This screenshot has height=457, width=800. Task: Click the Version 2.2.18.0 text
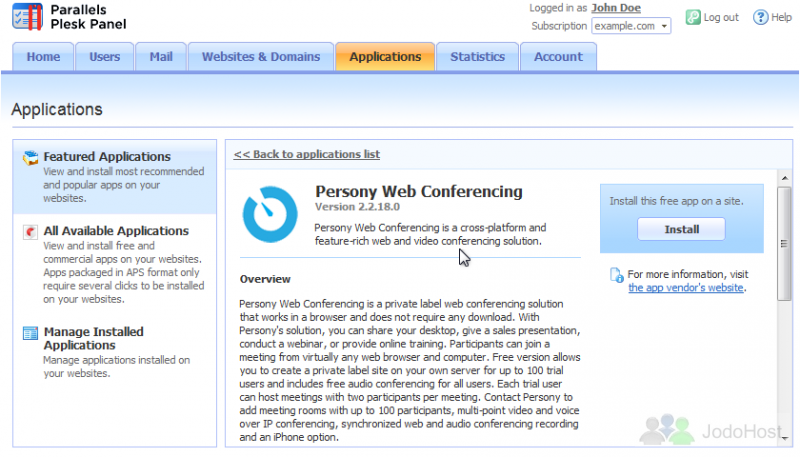point(357,207)
